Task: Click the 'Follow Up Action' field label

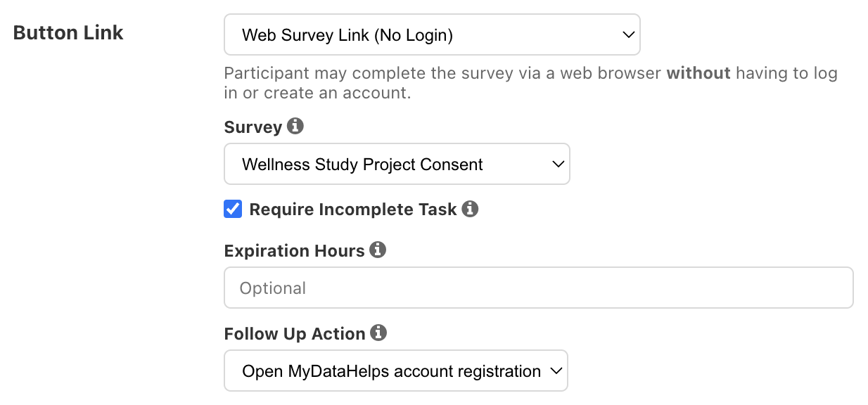Action: pyautogui.click(x=295, y=334)
